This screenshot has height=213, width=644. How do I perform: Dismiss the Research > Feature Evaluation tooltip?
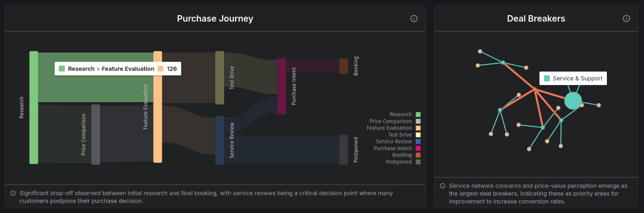coord(118,68)
